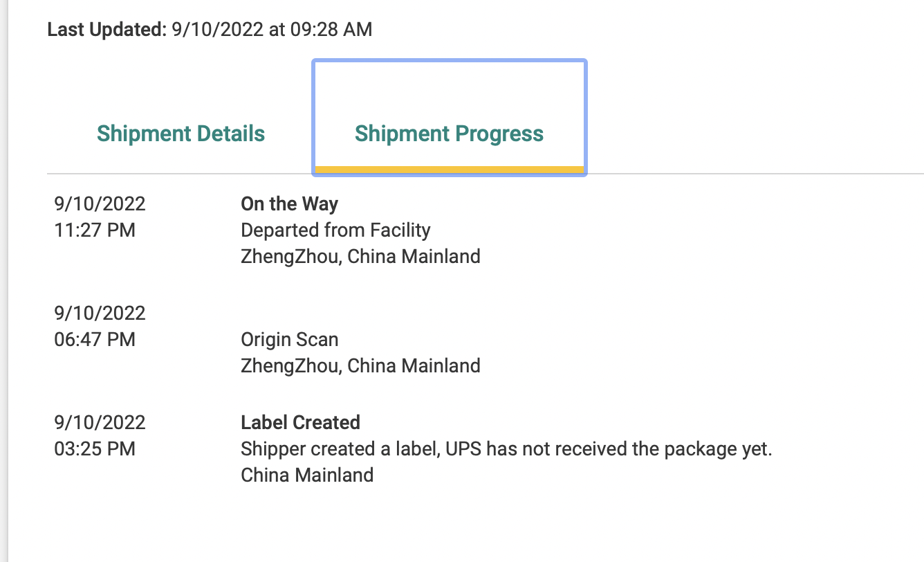The width and height of the screenshot is (924, 562).
Task: Click the date above 03:25 PM
Action: (100, 423)
